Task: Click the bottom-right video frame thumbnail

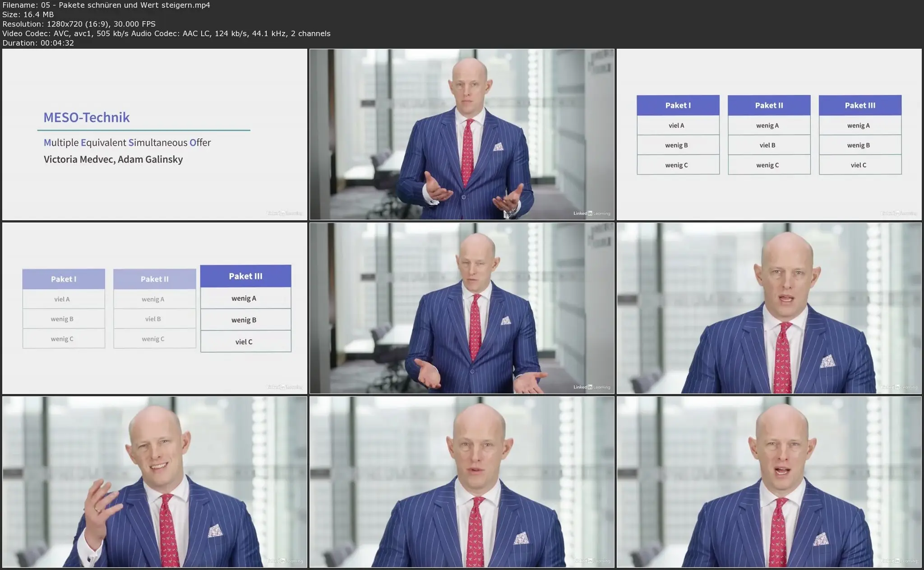Action: (x=769, y=482)
